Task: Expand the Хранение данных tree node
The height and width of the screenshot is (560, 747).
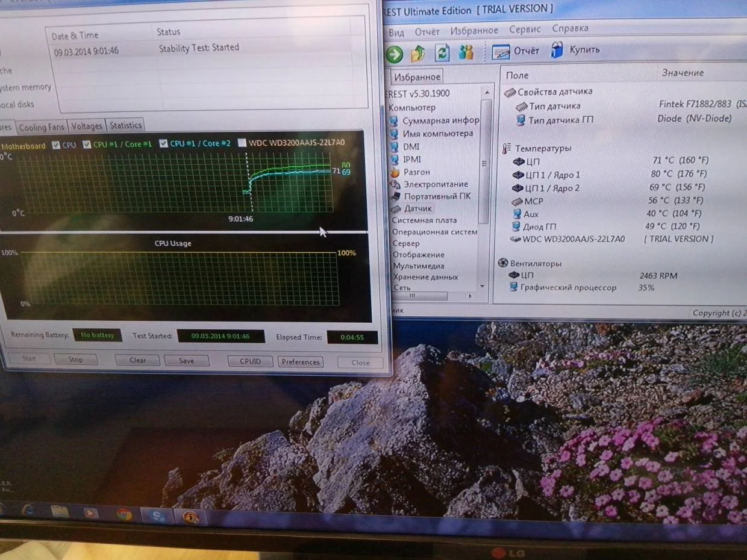Action: [x=425, y=277]
